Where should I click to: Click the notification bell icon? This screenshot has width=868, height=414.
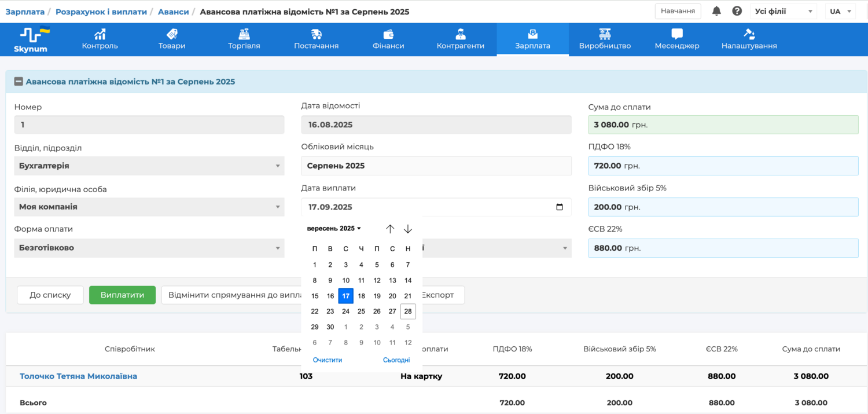point(716,11)
